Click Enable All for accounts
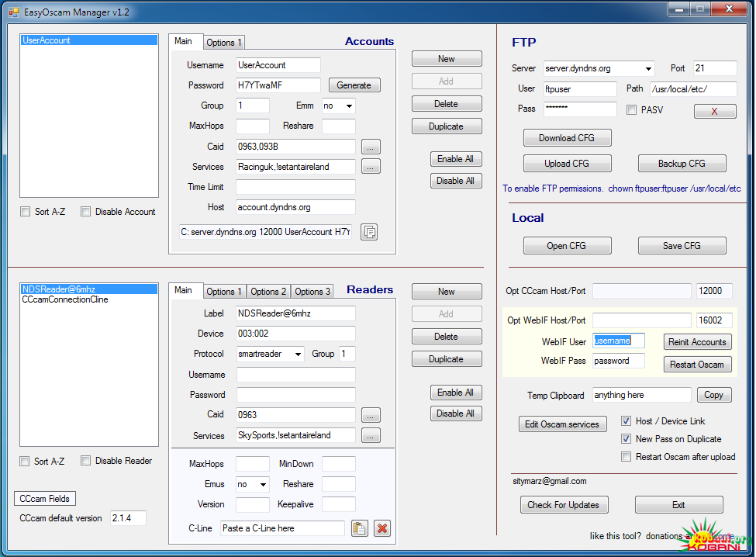756x557 pixels. pos(456,159)
